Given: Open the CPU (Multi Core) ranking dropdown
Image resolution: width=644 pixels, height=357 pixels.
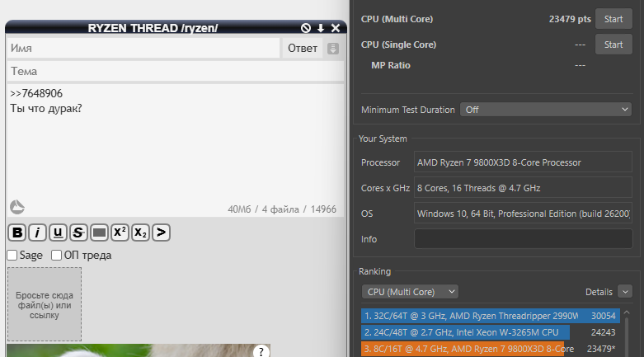Looking at the screenshot, I should click(410, 292).
